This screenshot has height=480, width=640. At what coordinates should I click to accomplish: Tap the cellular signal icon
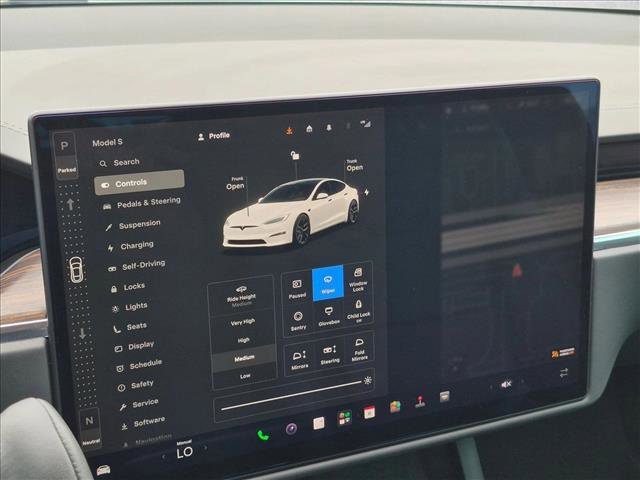click(x=365, y=124)
